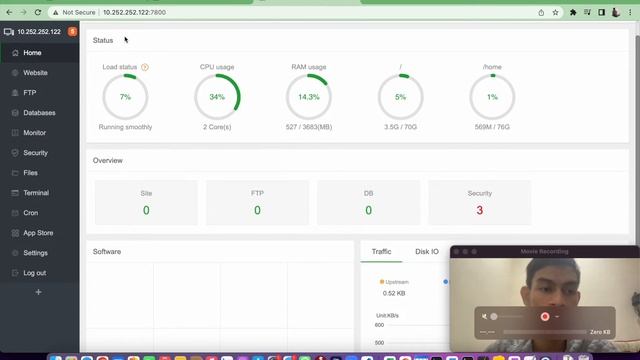The image size is (640, 360).
Task: Open the Home sidebar item
Action: tap(40, 53)
